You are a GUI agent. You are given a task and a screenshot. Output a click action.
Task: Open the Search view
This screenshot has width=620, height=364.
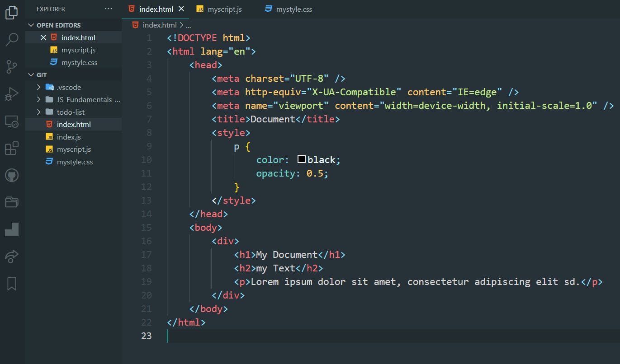coord(12,39)
